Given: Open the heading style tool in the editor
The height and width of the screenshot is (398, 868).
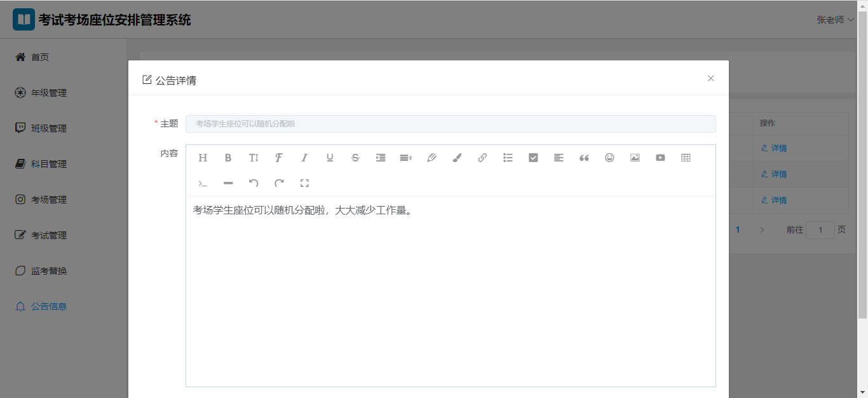Looking at the screenshot, I should coord(203,158).
